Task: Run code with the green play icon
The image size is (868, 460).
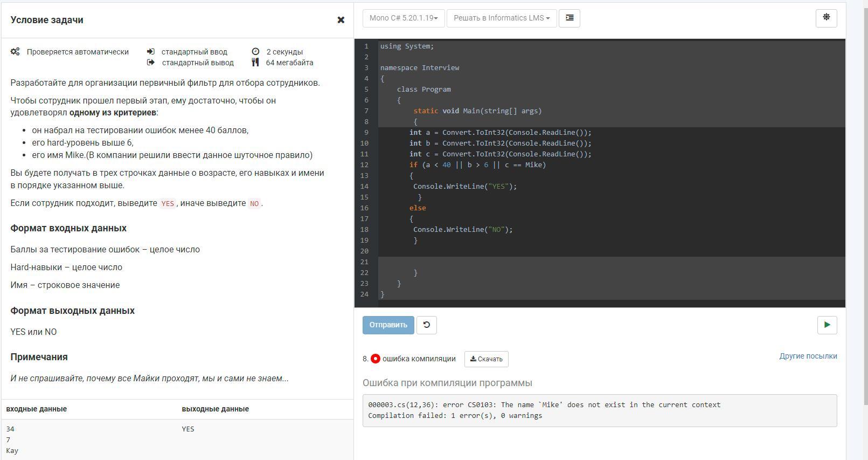Action: [x=827, y=325]
